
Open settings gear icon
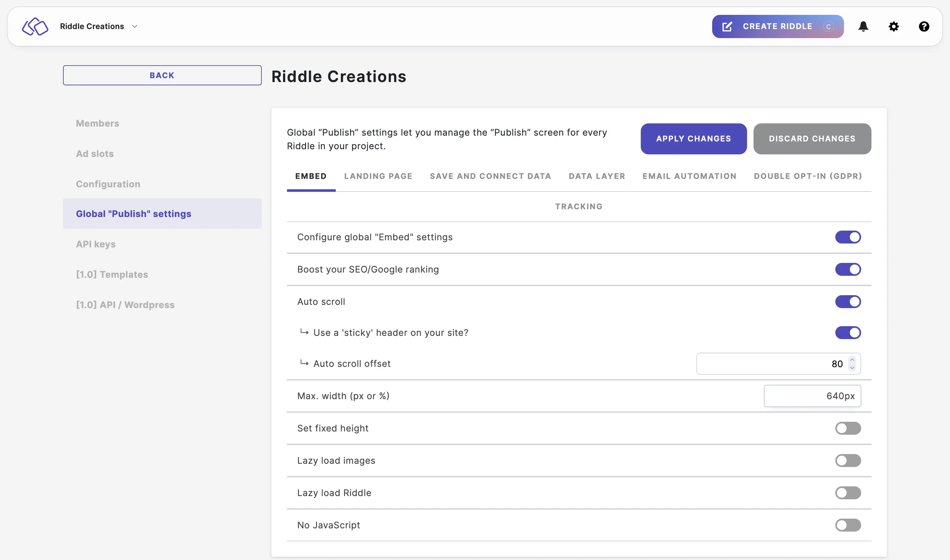[893, 26]
